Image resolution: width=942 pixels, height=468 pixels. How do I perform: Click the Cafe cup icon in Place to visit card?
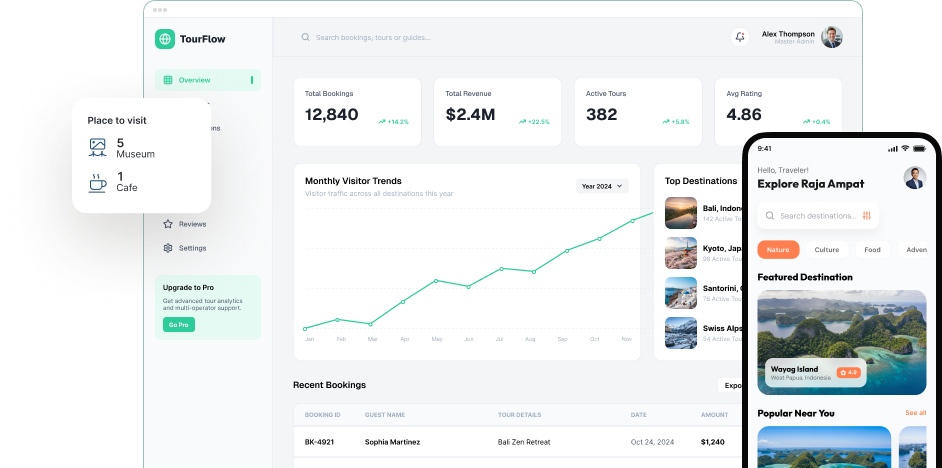coord(97,182)
